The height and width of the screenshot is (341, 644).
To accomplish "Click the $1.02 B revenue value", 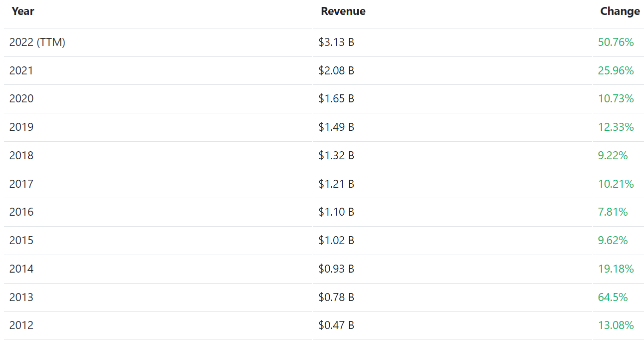I will coord(336,241).
